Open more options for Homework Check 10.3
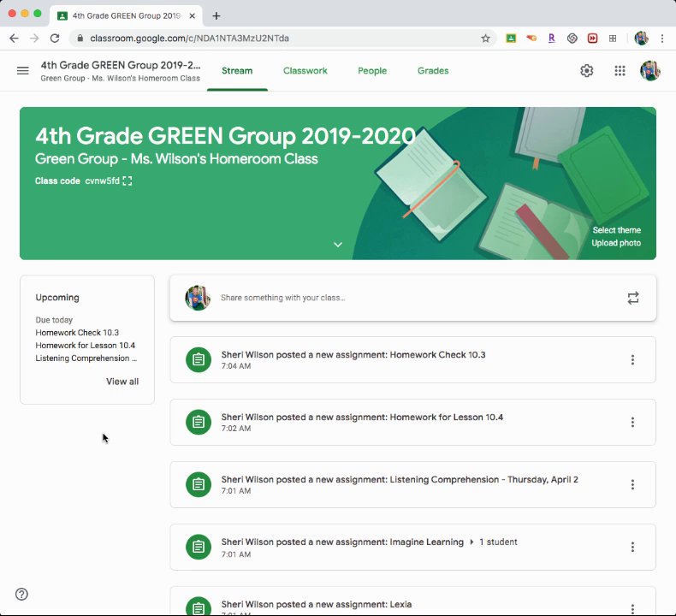The width and height of the screenshot is (676, 616). pyautogui.click(x=632, y=360)
